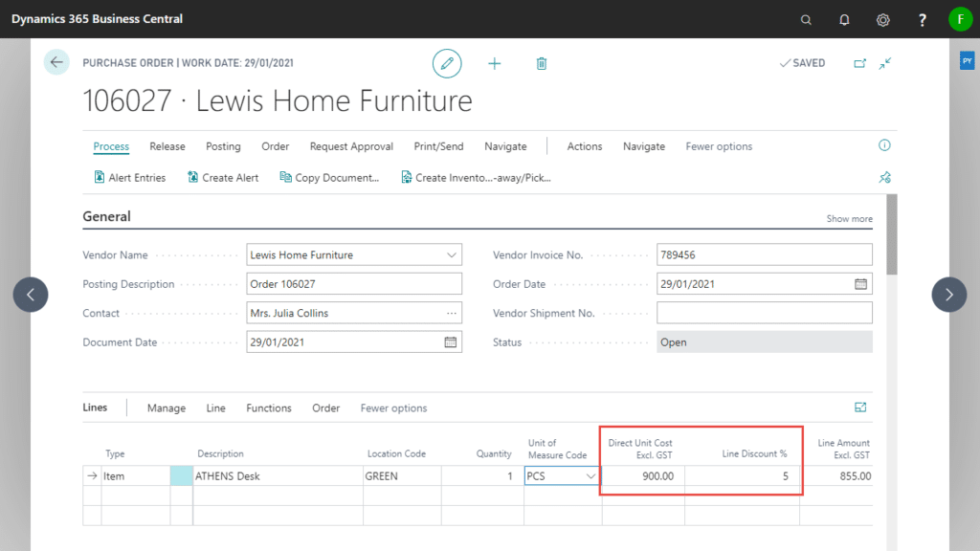Click the GREEN location code cell

click(x=402, y=476)
